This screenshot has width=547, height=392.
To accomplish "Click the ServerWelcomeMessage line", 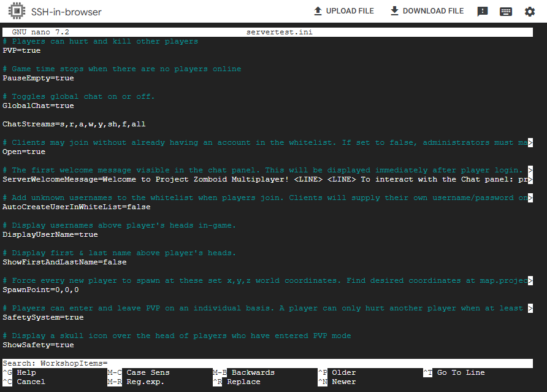I will click(x=267, y=179).
